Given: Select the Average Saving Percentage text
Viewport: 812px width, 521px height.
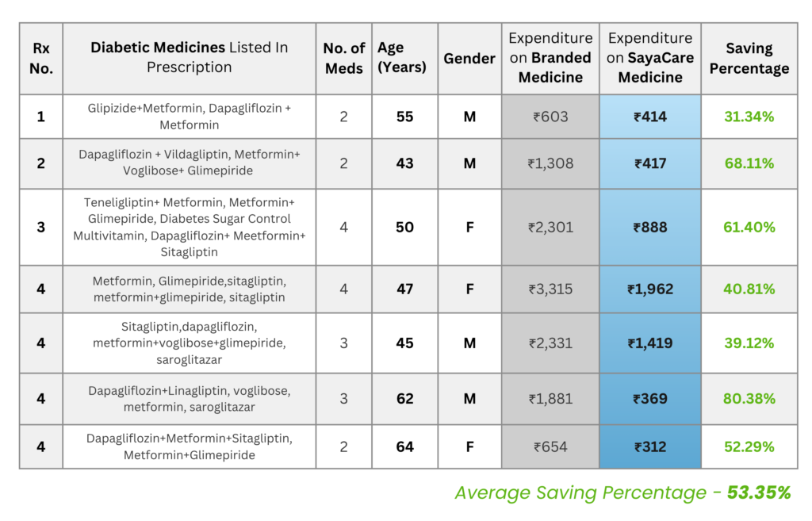Looking at the screenshot, I should [623, 492].
